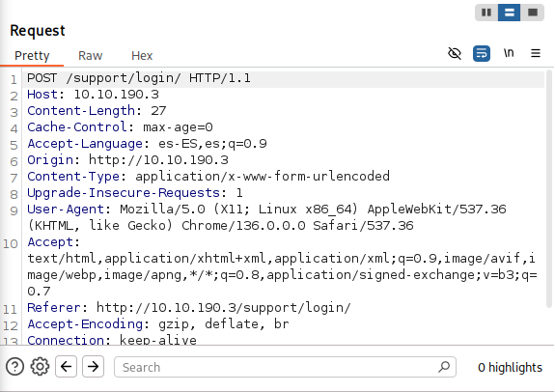Image resolution: width=555 pixels, height=392 pixels.
Task: Click the Origin value http://10.10.190.3
Action: coord(158,160)
